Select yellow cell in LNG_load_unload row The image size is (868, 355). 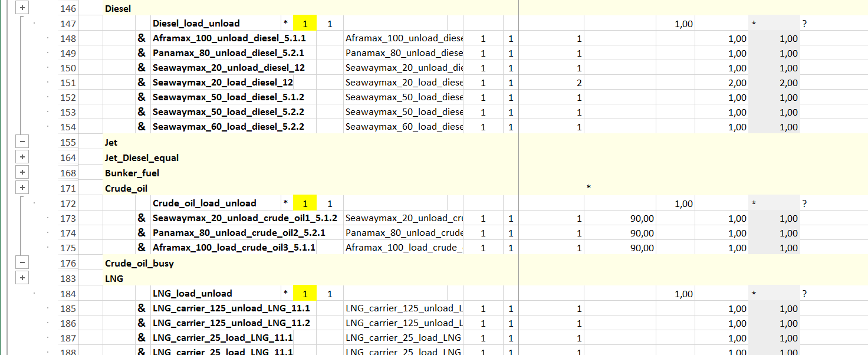(305, 293)
